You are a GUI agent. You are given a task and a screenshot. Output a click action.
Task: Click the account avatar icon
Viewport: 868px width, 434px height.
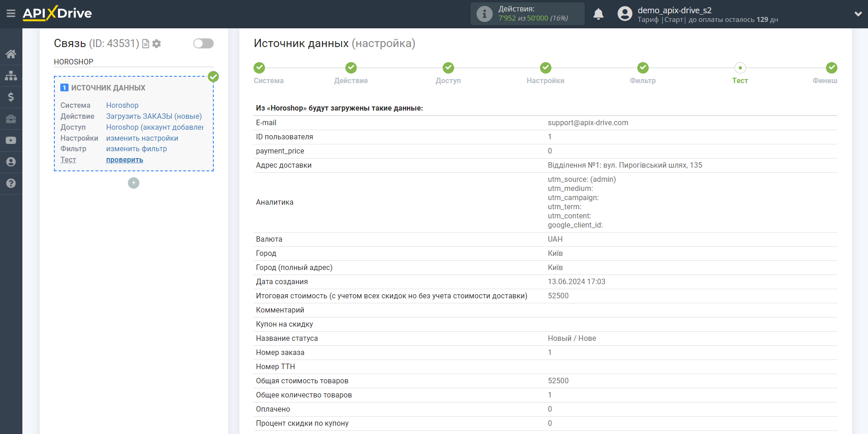coord(625,14)
